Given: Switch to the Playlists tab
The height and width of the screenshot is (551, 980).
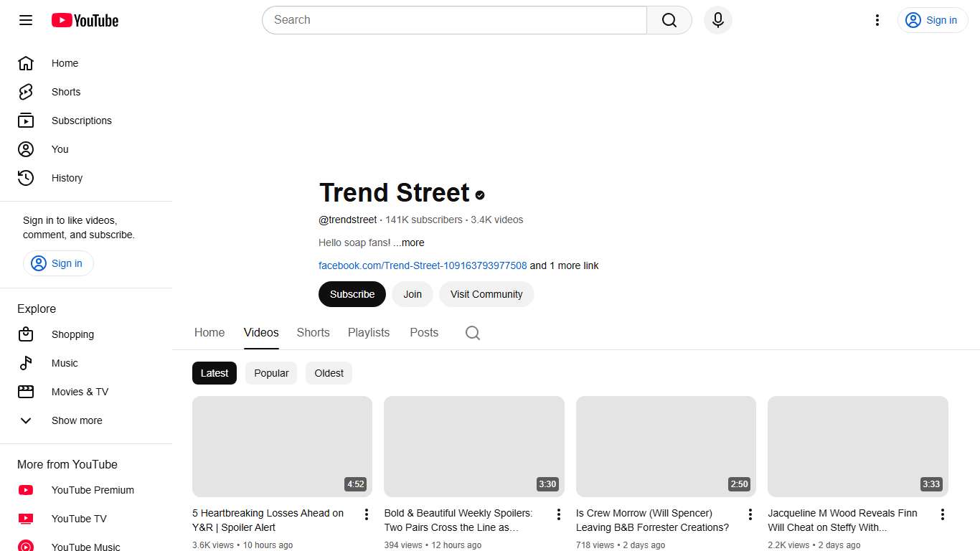Looking at the screenshot, I should pyautogui.click(x=368, y=332).
